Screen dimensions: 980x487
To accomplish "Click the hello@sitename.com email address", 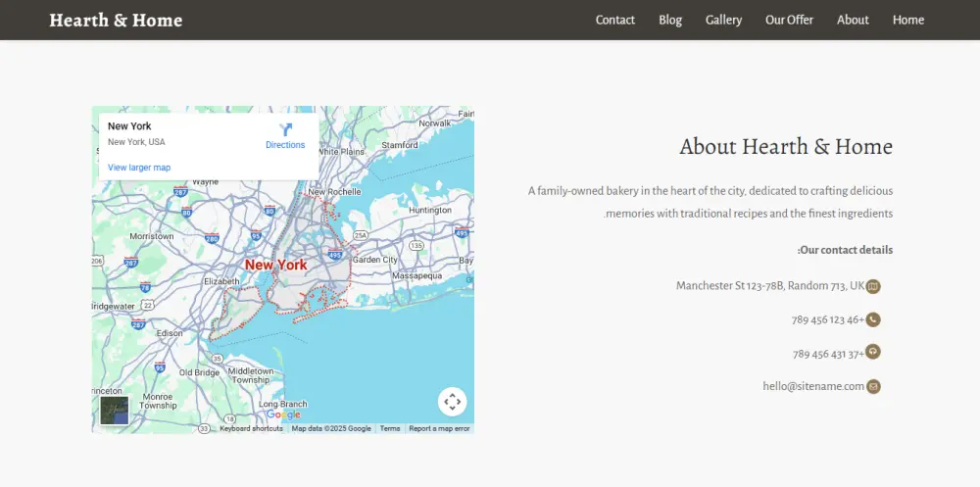I will (x=813, y=386).
